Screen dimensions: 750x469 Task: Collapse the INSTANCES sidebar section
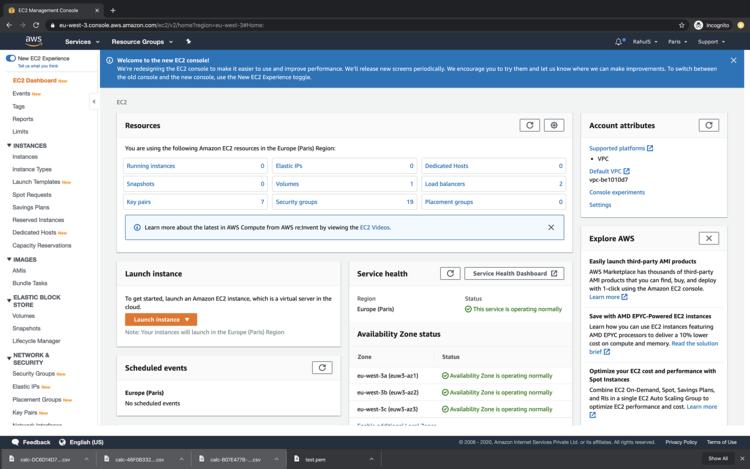coord(9,145)
